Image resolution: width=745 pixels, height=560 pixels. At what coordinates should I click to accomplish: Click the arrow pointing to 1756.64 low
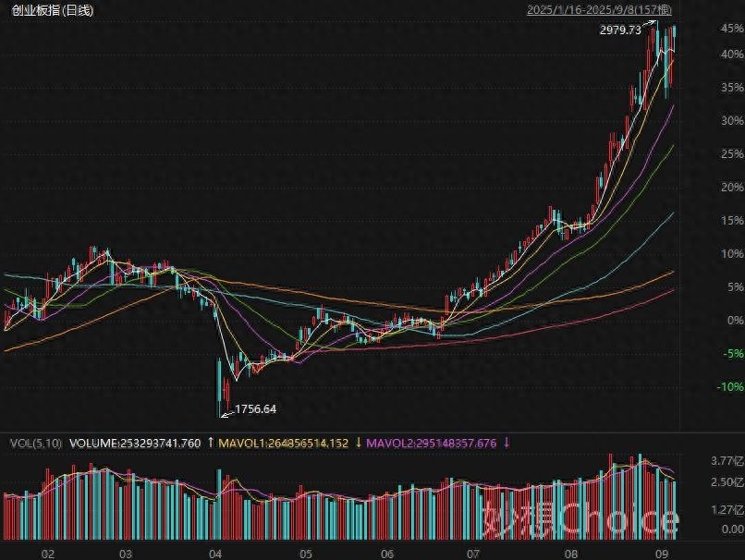point(227,414)
